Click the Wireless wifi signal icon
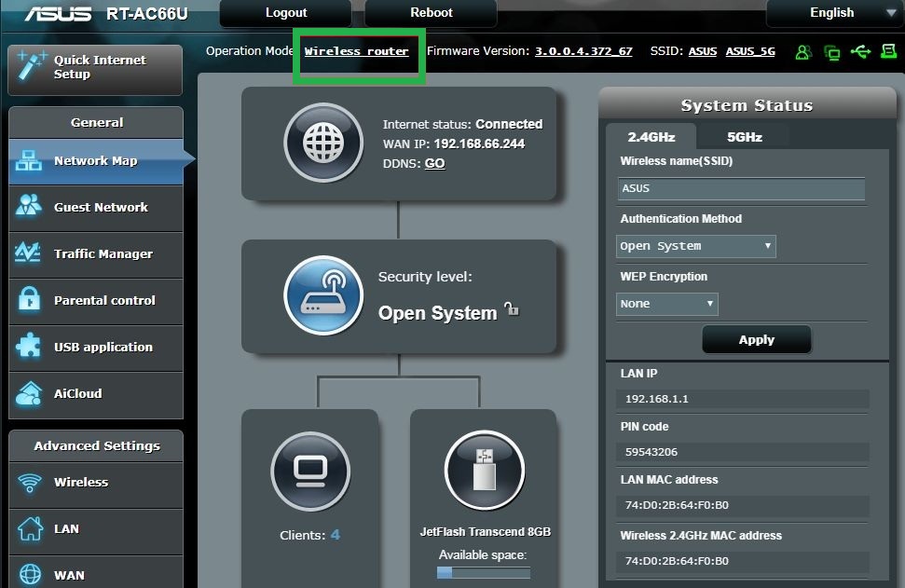Image resolution: width=905 pixels, height=588 pixels. pos(30,483)
